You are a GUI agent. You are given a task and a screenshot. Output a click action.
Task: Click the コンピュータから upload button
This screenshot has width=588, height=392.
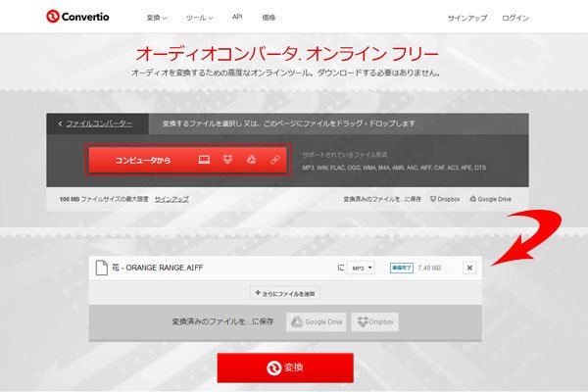142,160
